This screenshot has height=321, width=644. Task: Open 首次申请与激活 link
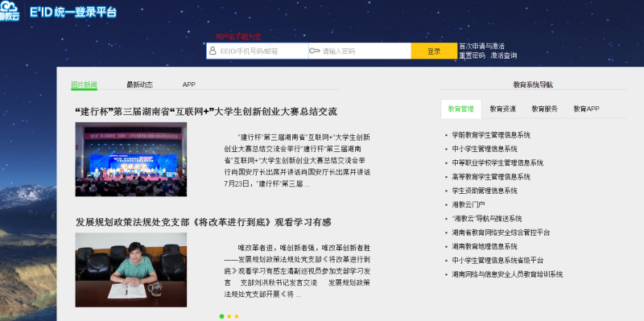(x=481, y=46)
